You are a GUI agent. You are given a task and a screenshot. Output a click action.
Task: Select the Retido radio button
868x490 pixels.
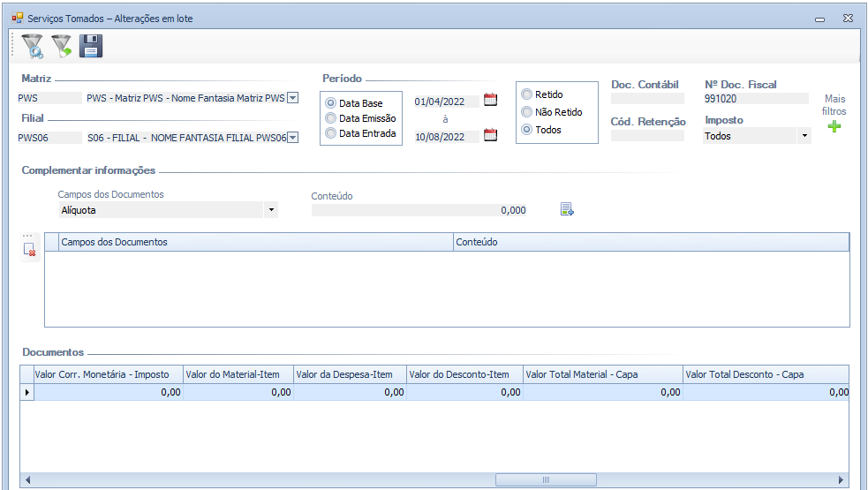point(527,94)
